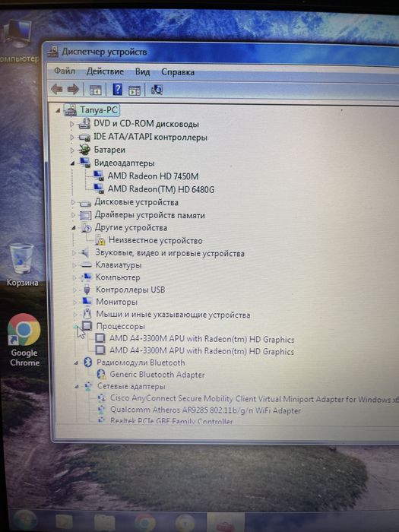Select Realtek PCIe GBE Family Controller

tap(172, 421)
